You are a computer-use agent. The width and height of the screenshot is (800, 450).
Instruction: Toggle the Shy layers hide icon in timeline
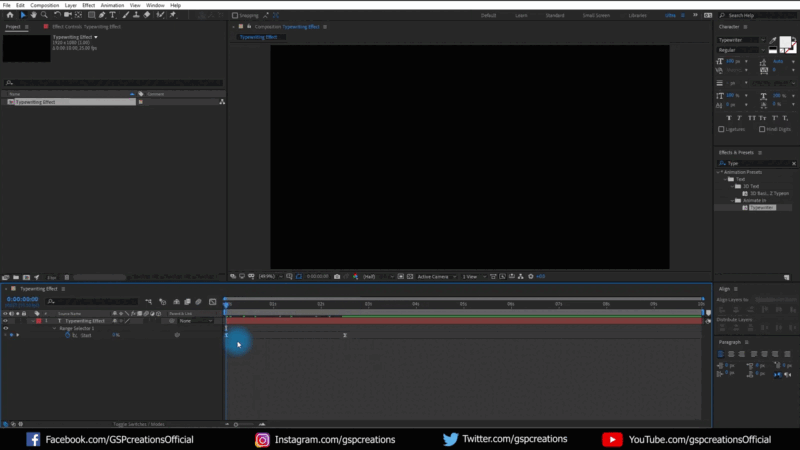pyautogui.click(x=177, y=302)
